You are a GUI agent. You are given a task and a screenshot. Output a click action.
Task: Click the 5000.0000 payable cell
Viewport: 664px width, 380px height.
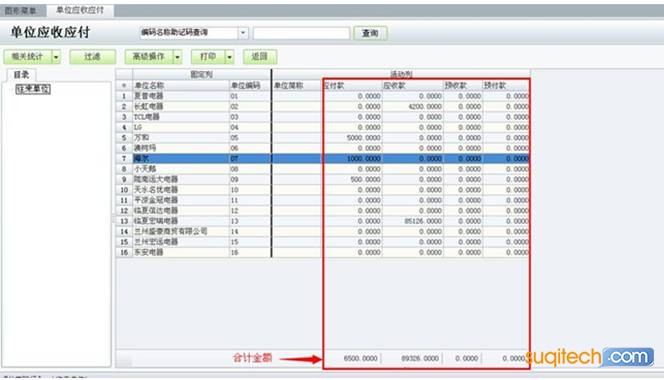tap(352, 138)
